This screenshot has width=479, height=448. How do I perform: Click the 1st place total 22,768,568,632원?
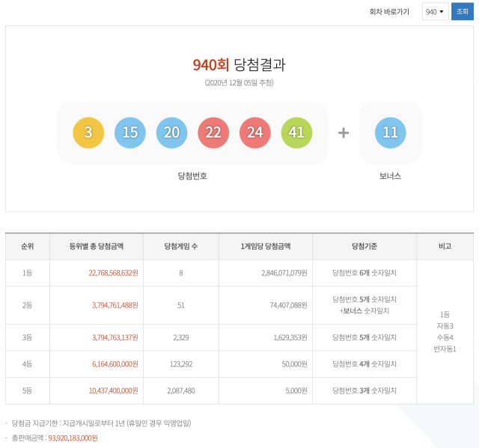pyautogui.click(x=113, y=273)
